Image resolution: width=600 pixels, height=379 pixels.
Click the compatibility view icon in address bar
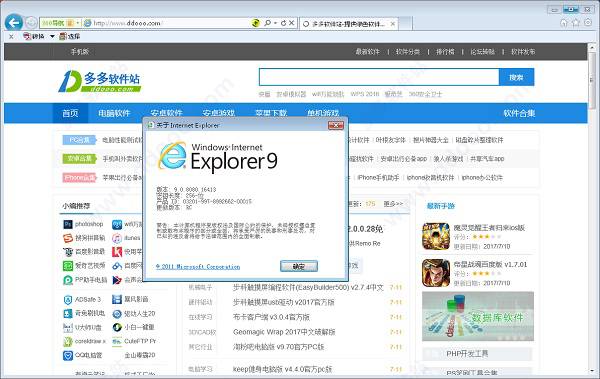(x=256, y=23)
